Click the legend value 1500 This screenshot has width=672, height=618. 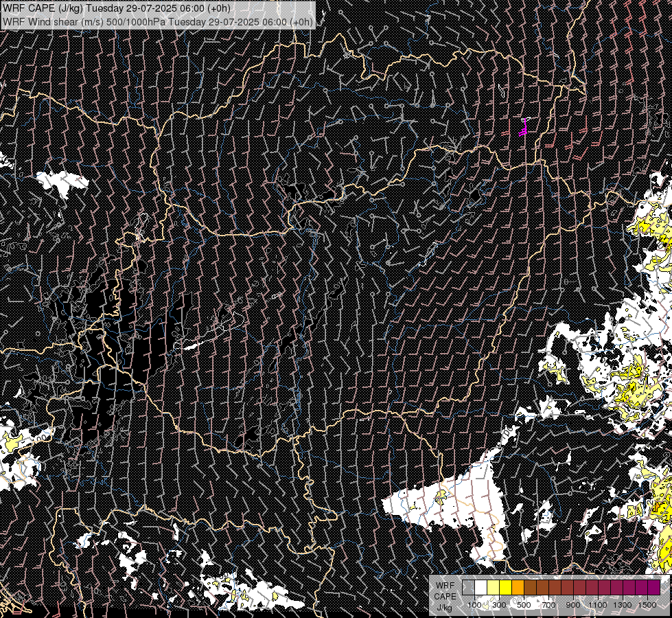(647, 605)
